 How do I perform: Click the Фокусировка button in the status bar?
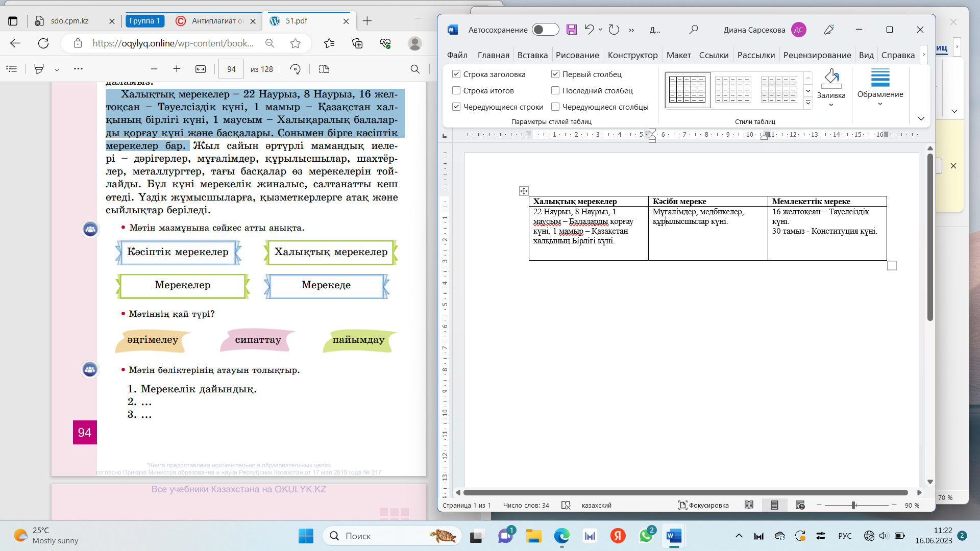point(703,505)
